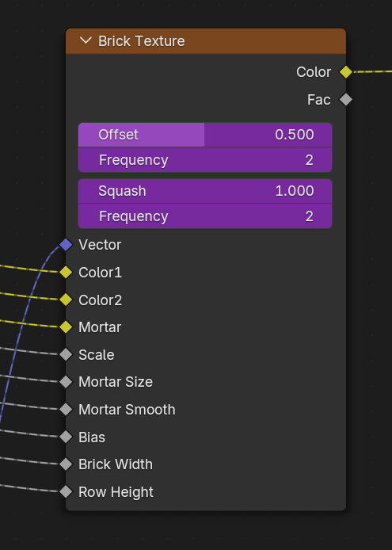Adjust the Offset slider
392x550 pixels.
click(x=205, y=135)
